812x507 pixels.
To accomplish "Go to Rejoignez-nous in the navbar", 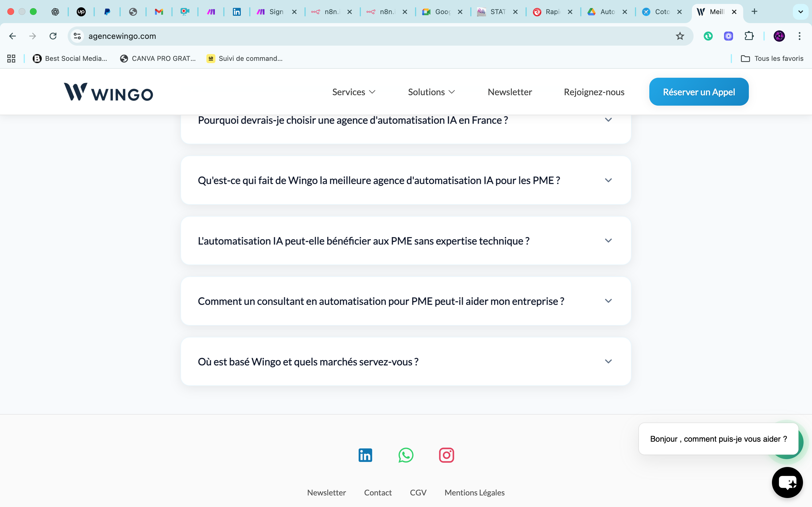I will click(x=594, y=92).
